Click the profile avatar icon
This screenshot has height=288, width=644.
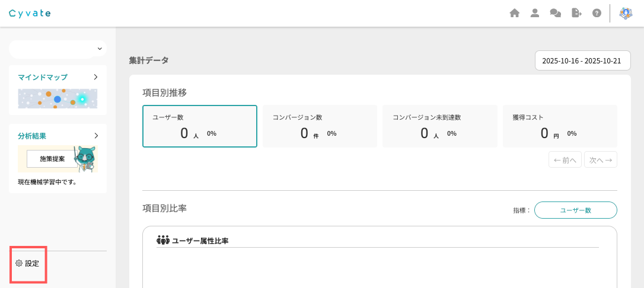pyautogui.click(x=626, y=13)
